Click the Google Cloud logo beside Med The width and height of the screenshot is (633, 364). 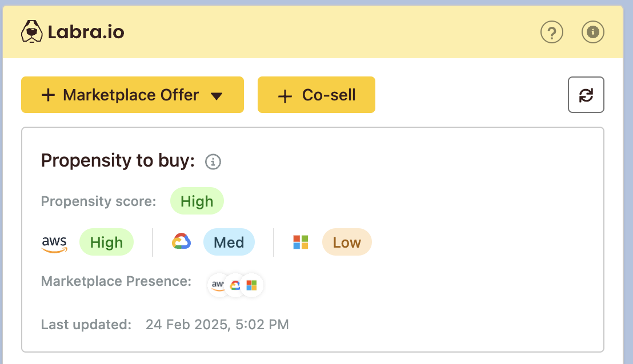pyautogui.click(x=181, y=241)
